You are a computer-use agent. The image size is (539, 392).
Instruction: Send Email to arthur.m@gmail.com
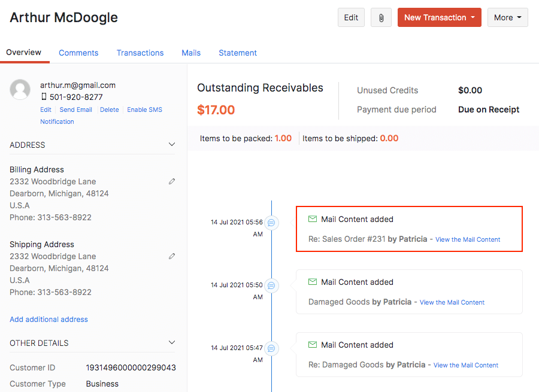(x=75, y=110)
